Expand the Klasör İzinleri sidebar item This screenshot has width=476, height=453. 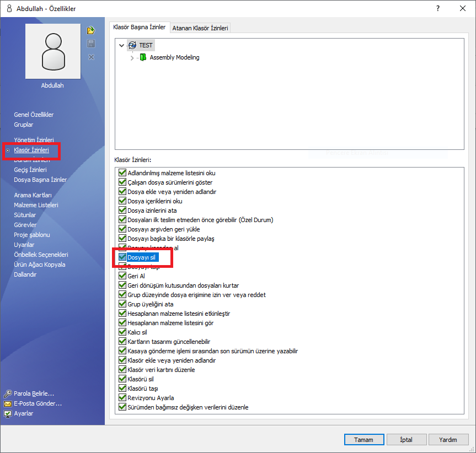tap(8, 150)
